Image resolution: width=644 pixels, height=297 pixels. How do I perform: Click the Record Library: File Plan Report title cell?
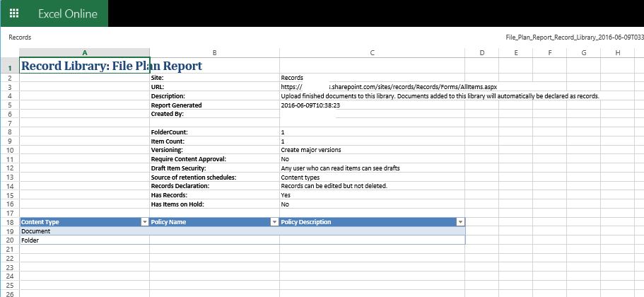click(85, 66)
